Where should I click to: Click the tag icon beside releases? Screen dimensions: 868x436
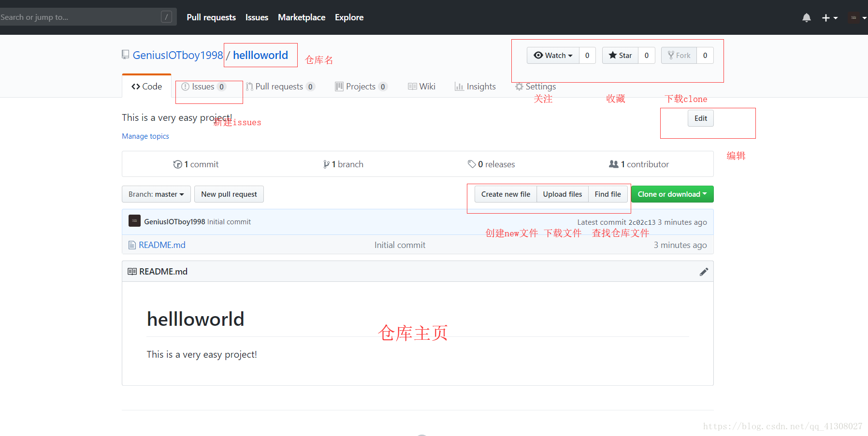coord(472,164)
